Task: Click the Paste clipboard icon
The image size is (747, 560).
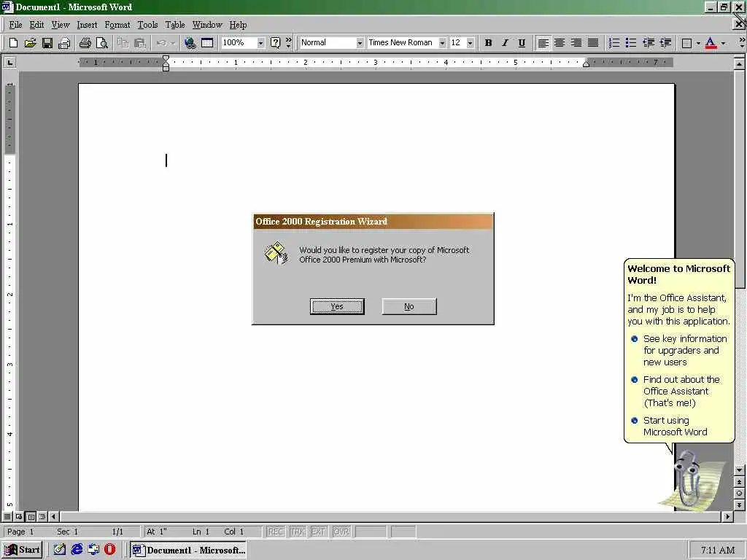Action: pyautogui.click(x=139, y=43)
